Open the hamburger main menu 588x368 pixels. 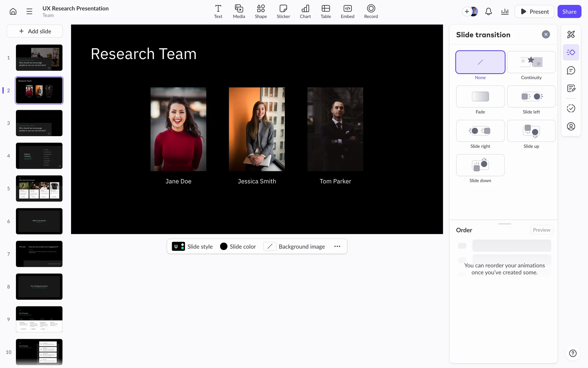29,12
